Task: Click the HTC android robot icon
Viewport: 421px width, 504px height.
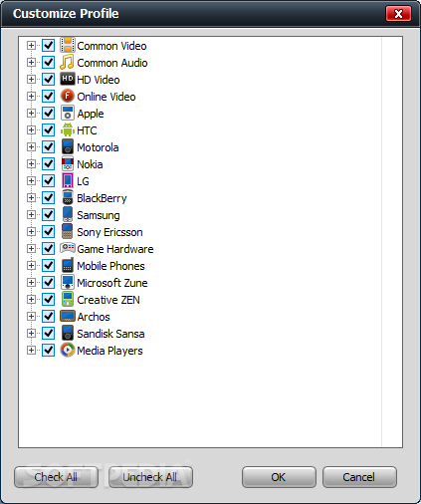Action: (68, 129)
